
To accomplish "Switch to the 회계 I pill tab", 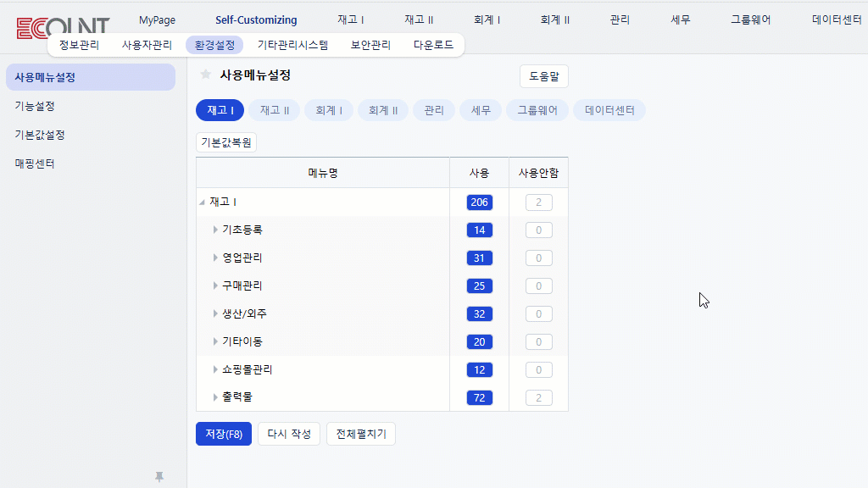I will tap(328, 110).
